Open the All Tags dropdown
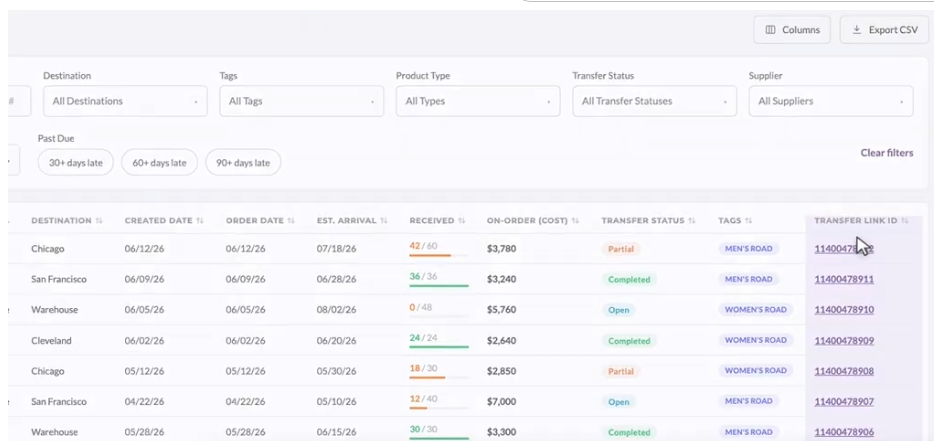The height and width of the screenshot is (441, 934). click(x=301, y=101)
